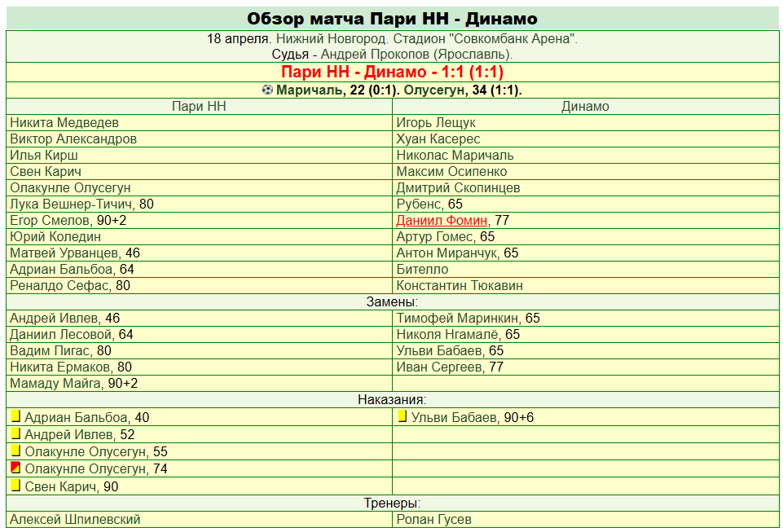
Task: Select the substitute Никита Ермаков, 80
Action: click(71, 367)
